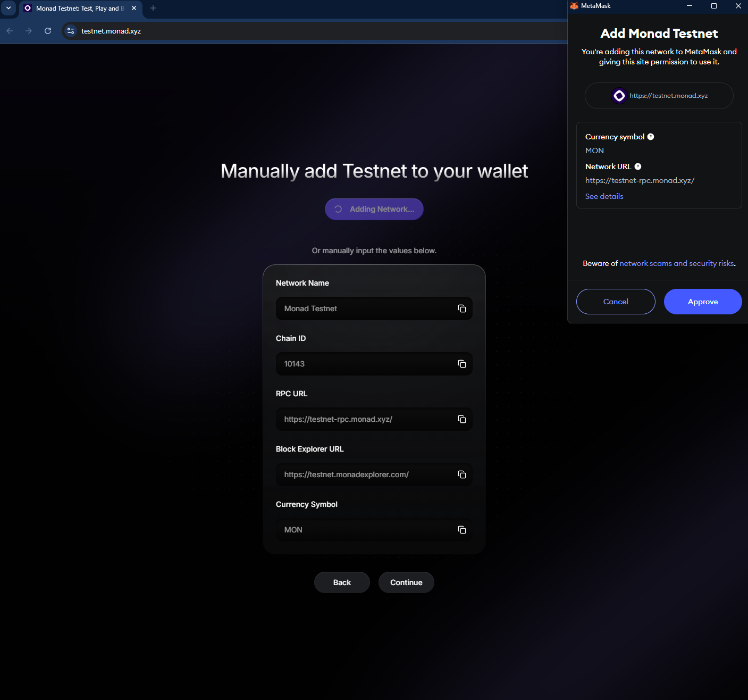Reload the testnet.monad.xyz page
Viewport: 748px width, 700px height.
pos(48,31)
